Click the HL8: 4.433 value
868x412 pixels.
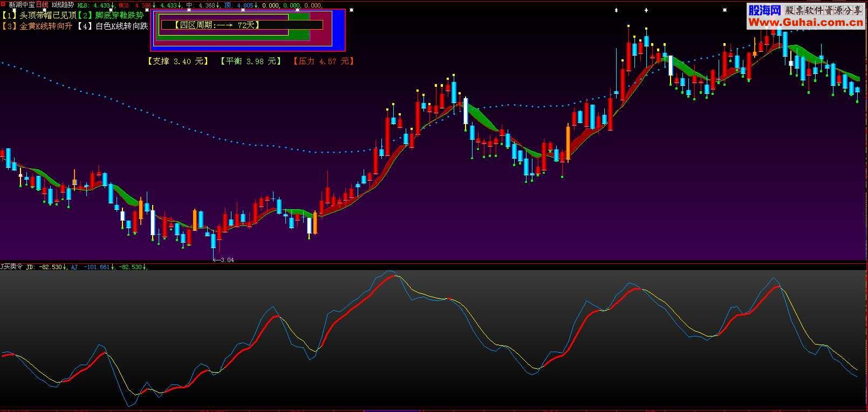95,5
